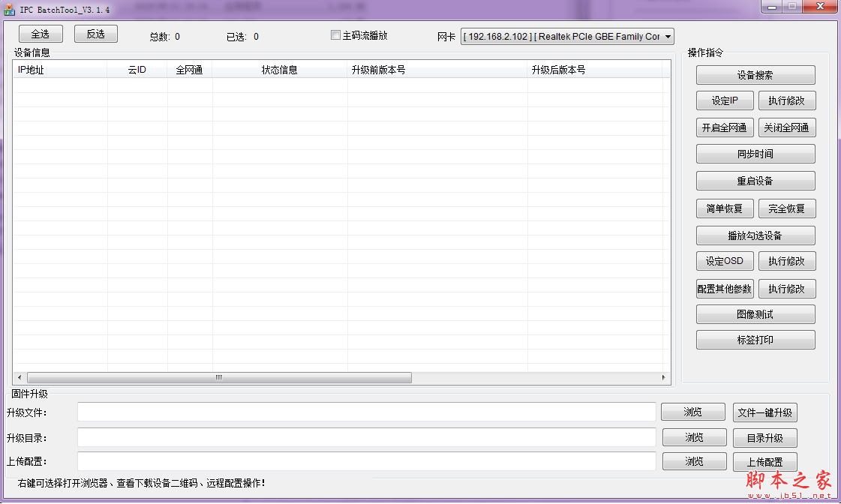The width and height of the screenshot is (841, 504).
Task: Click the 简单恢复 button
Action: (725, 208)
